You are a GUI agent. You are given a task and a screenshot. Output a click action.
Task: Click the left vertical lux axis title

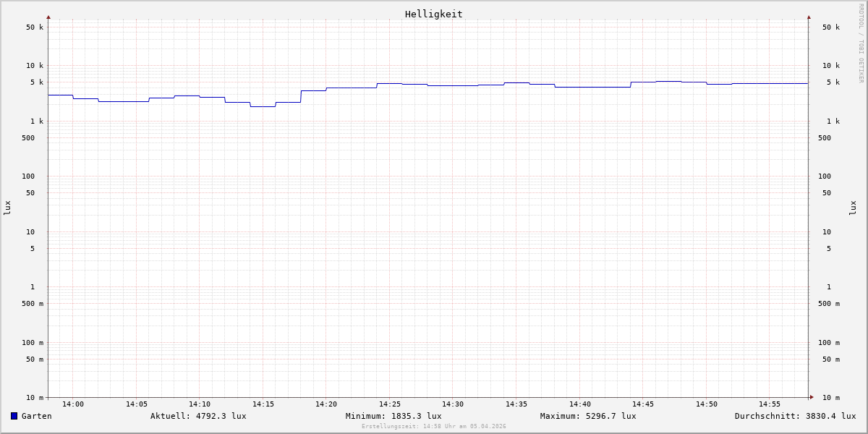(x=7, y=208)
